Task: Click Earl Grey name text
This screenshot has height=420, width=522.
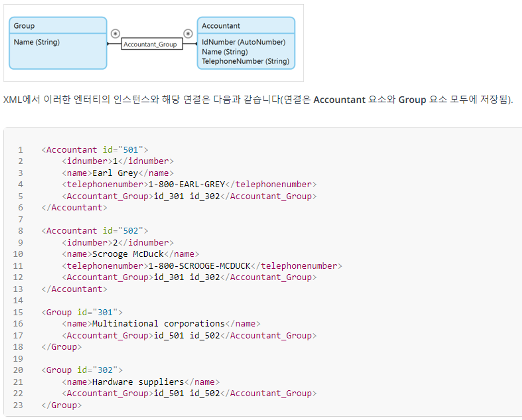Action: pyautogui.click(x=115, y=173)
